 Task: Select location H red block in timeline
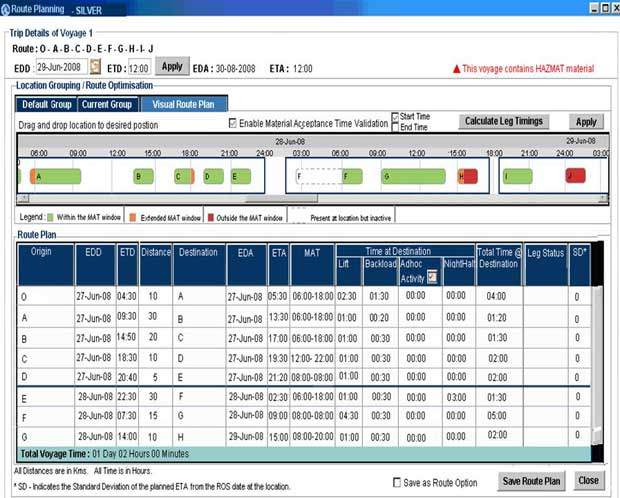point(468,176)
